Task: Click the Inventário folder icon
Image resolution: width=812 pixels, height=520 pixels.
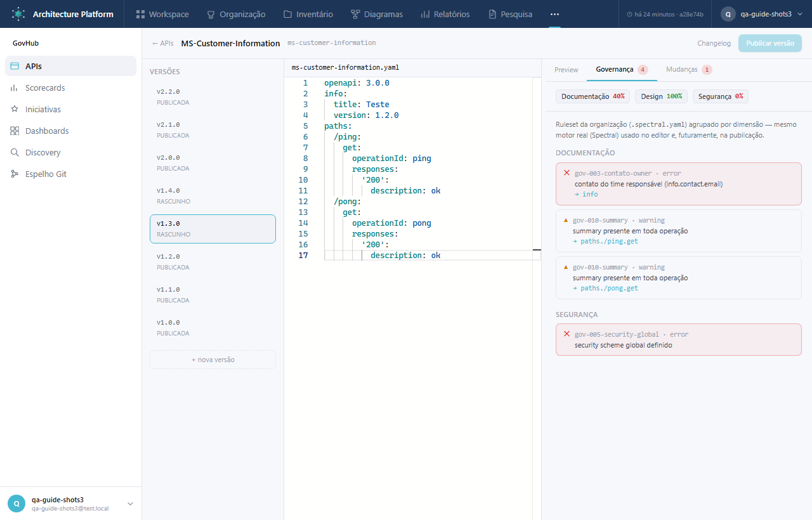Action: tap(287, 14)
